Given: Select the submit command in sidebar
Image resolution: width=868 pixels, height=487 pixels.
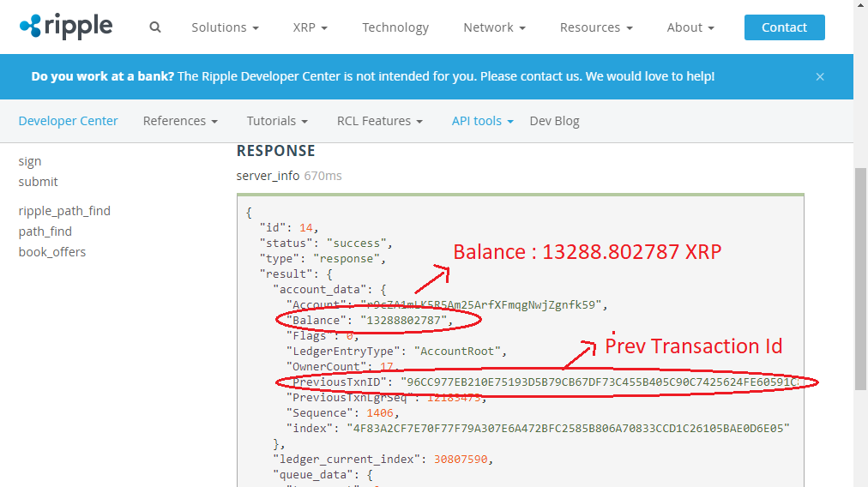Looking at the screenshot, I should (x=39, y=182).
